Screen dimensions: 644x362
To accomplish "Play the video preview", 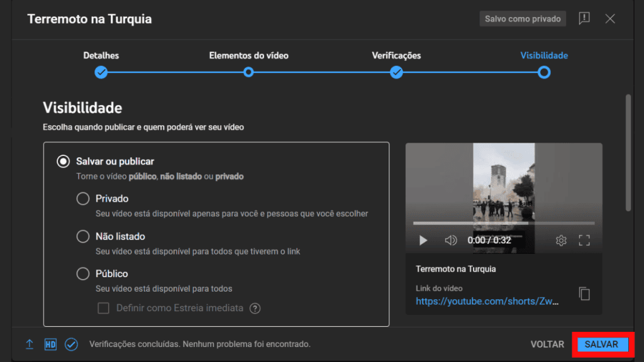I will tap(423, 240).
